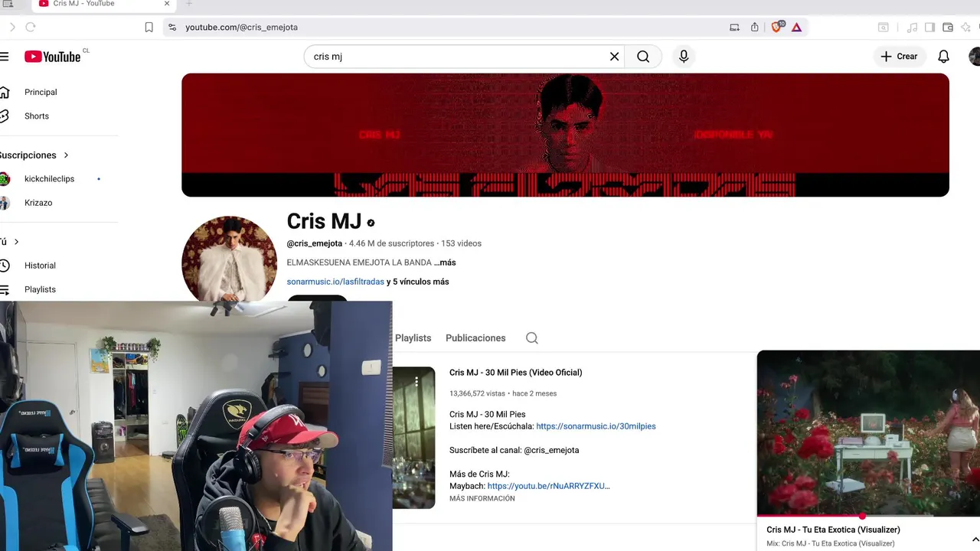Open sonarmusic.io/30milpies link
Image resolution: width=980 pixels, height=551 pixels.
[x=596, y=426]
